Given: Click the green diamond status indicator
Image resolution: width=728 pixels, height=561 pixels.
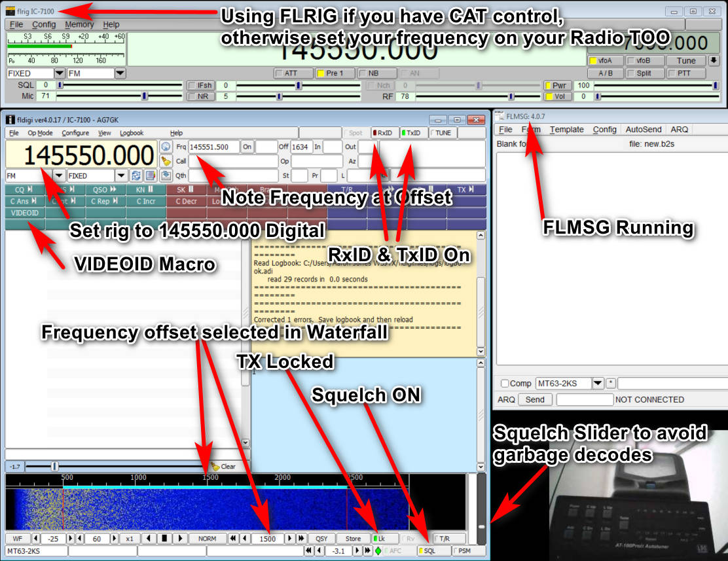Looking at the screenshot, I should point(378,551).
